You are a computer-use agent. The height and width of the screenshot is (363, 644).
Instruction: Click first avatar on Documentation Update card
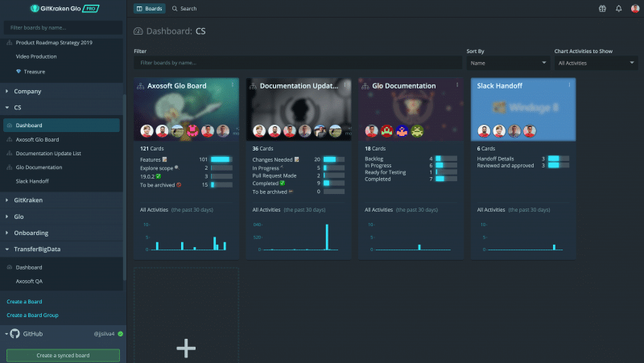pos(259,131)
